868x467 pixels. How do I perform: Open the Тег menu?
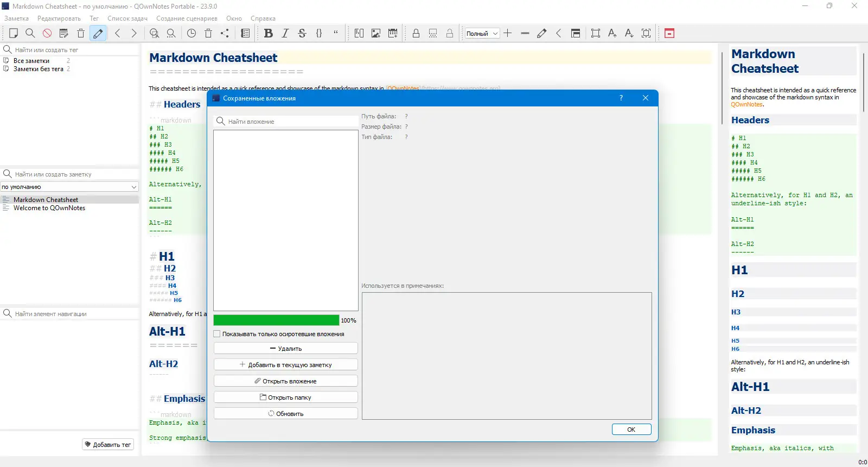tap(94, 18)
